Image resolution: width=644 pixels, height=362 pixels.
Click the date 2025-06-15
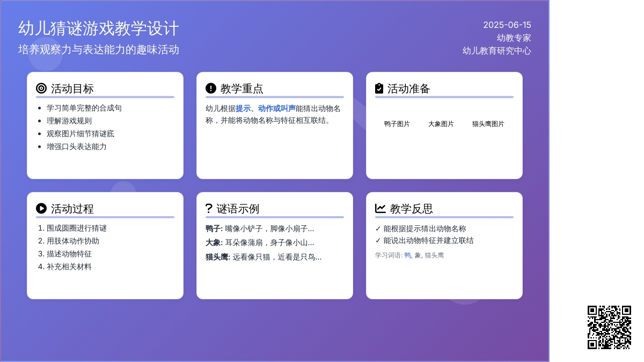(507, 25)
